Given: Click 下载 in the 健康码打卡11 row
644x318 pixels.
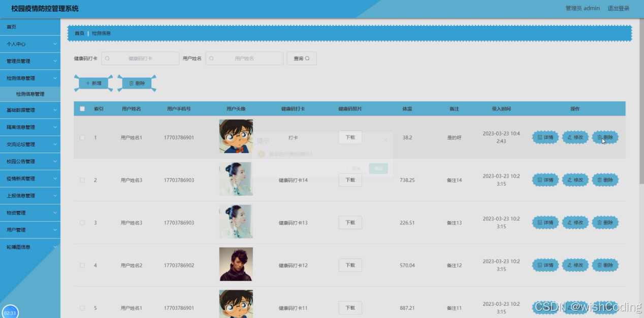Looking at the screenshot, I should (x=350, y=308).
